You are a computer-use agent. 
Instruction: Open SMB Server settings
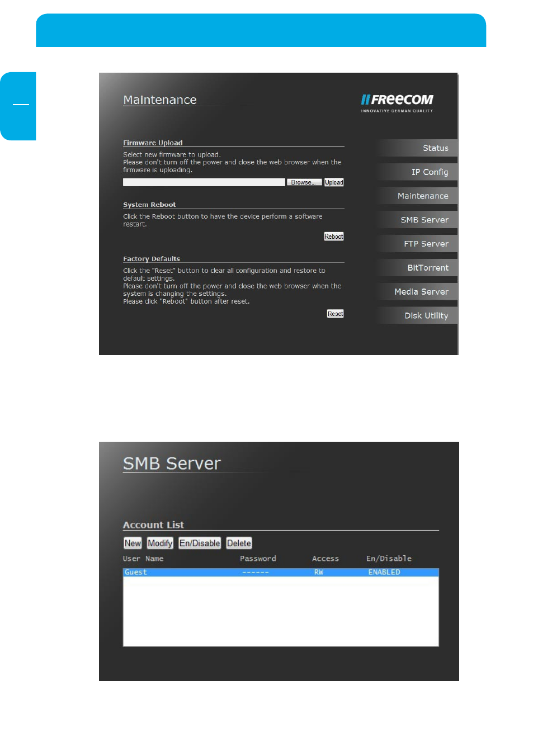click(x=418, y=220)
